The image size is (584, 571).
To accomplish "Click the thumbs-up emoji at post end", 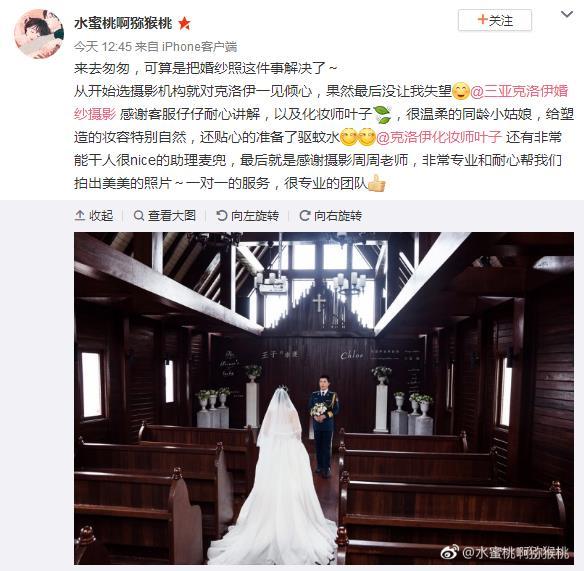I will coord(376,184).
